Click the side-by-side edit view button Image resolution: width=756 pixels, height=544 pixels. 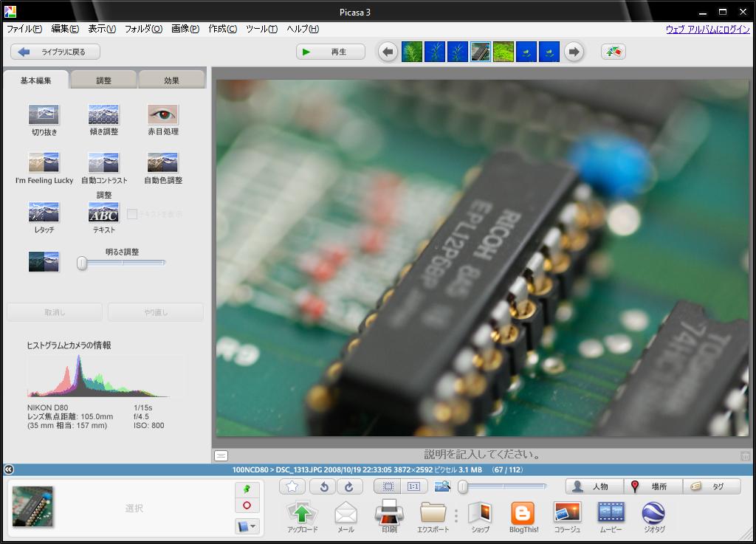click(614, 52)
